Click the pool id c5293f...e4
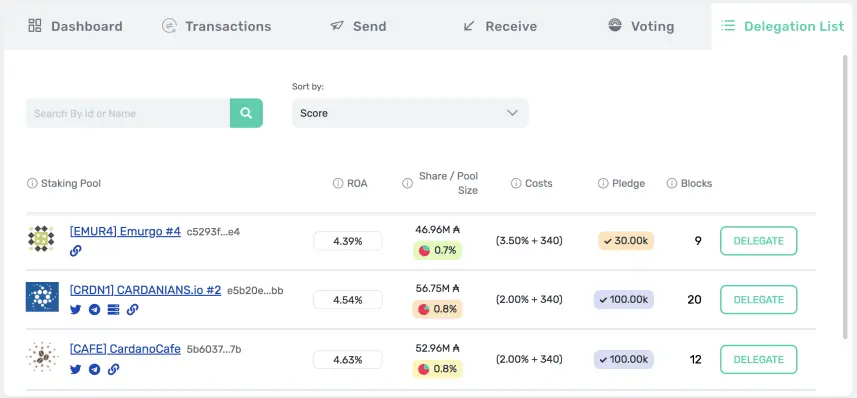 [x=213, y=232]
